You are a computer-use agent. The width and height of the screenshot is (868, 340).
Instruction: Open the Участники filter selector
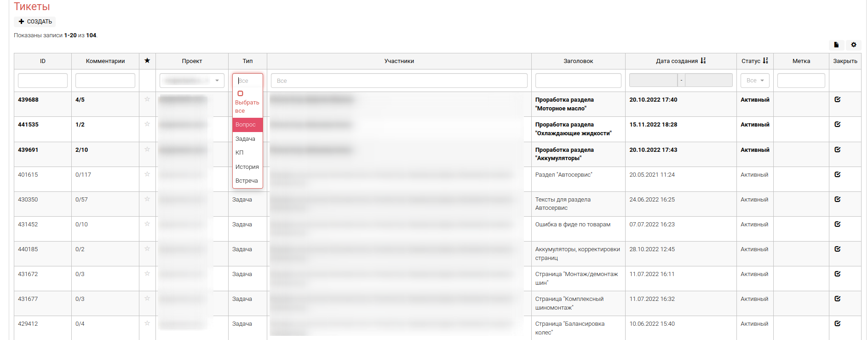399,81
